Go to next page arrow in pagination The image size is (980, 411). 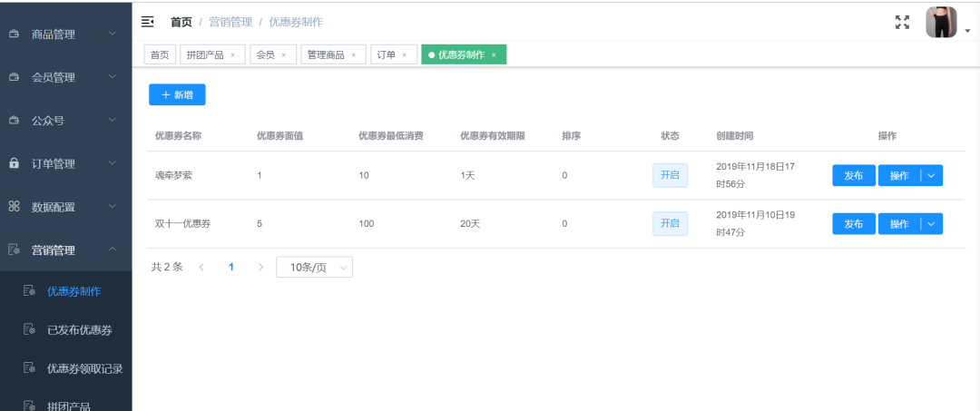tap(260, 268)
